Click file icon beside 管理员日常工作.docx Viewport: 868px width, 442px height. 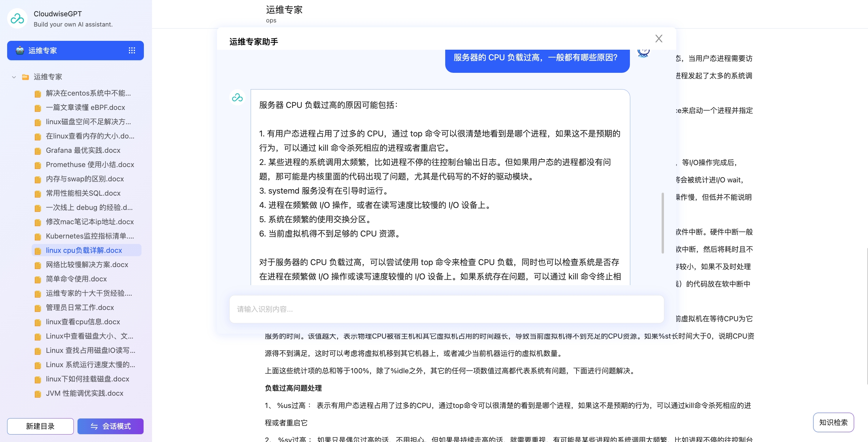tap(38, 308)
